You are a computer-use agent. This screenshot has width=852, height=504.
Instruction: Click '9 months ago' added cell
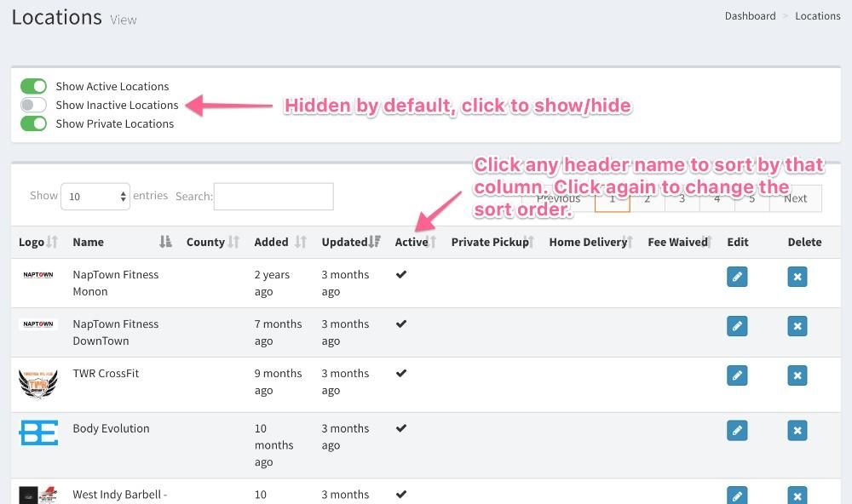279,381
